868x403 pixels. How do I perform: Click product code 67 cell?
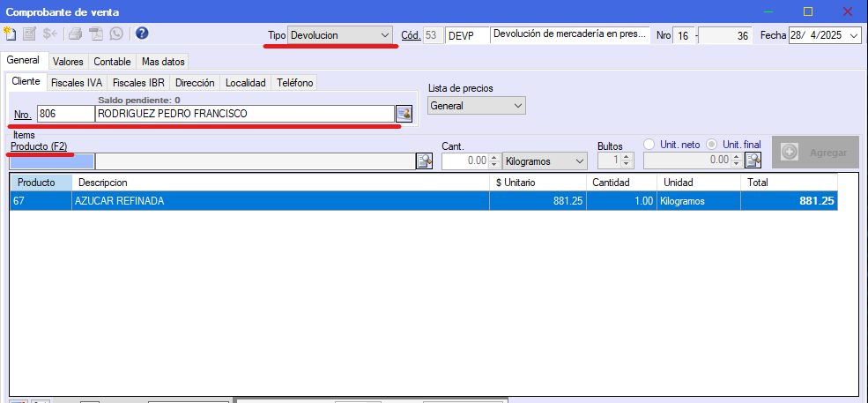(x=41, y=201)
